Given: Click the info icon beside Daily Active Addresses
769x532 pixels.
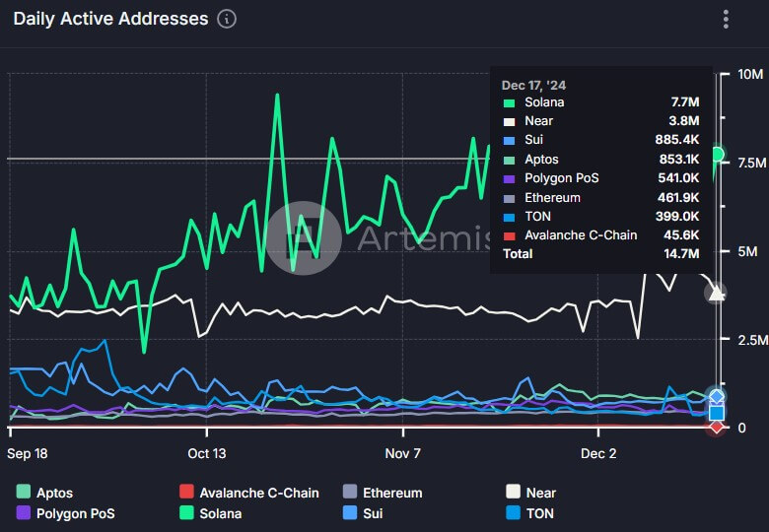Looking at the screenshot, I should [x=227, y=19].
